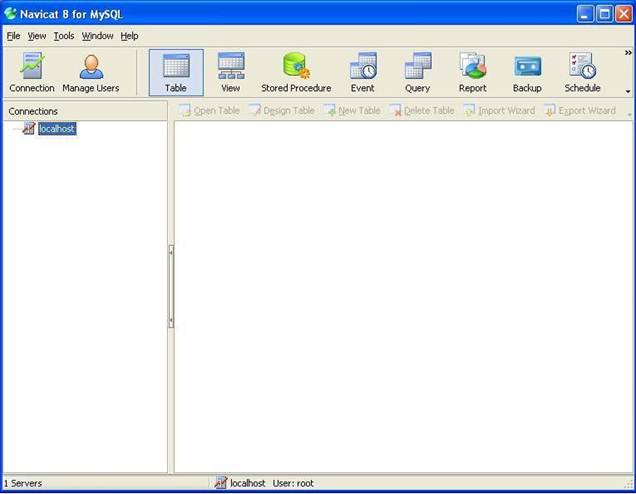636x494 pixels.
Task: Collapse the connections pane using splitter handle
Action: pyautogui.click(x=171, y=286)
